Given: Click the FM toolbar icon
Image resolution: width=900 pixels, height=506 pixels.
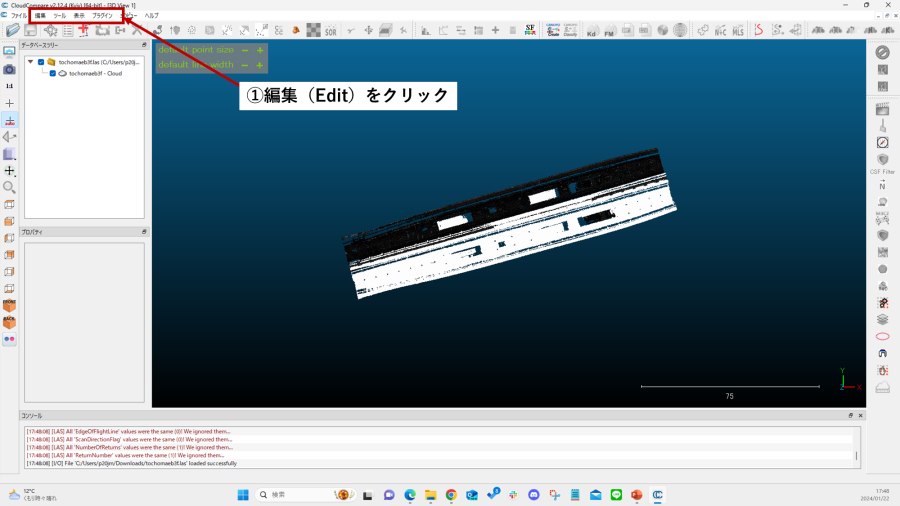Looking at the screenshot, I should (x=609, y=30).
